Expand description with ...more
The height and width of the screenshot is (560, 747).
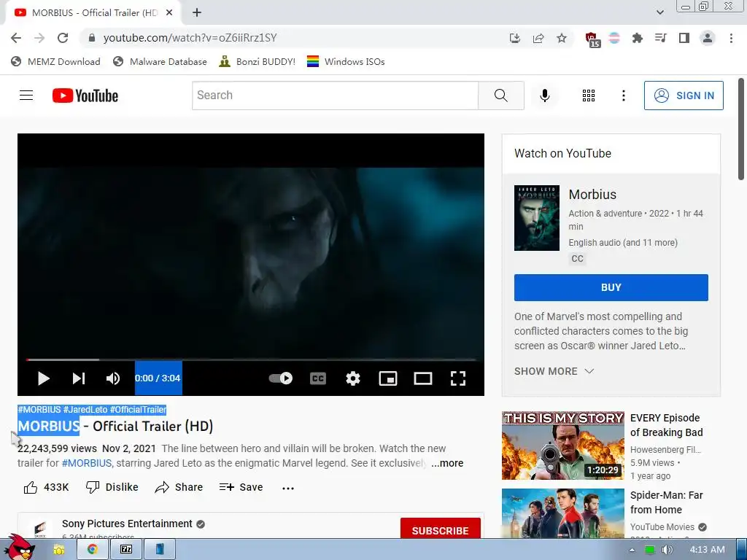pos(447,463)
